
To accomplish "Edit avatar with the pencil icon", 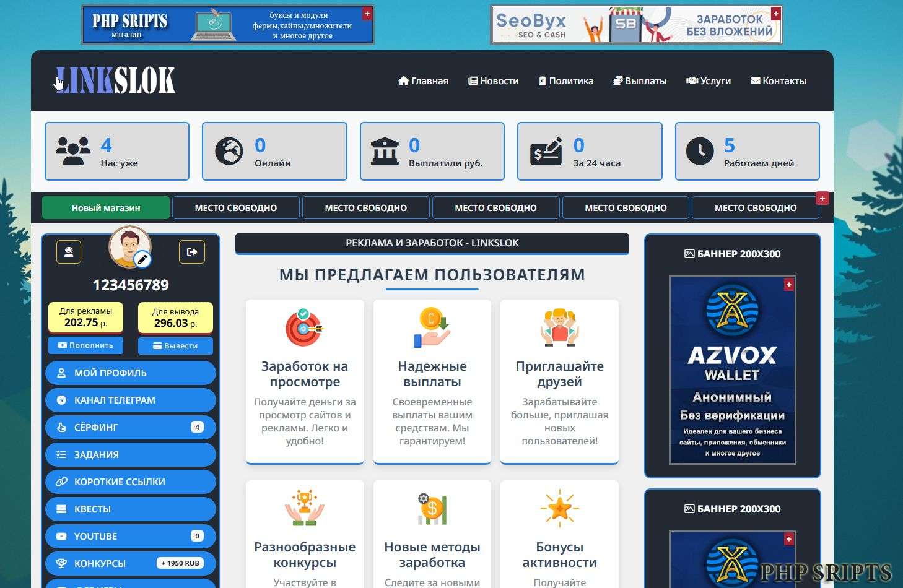I will (143, 259).
